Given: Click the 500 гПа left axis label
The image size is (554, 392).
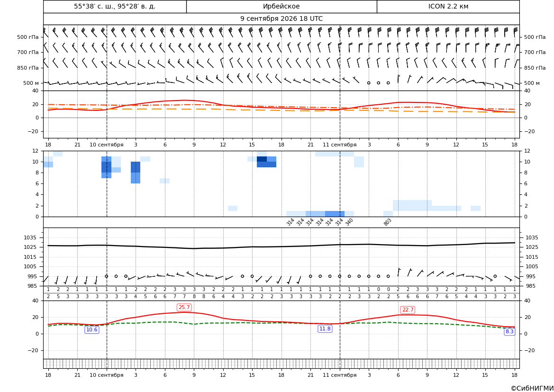Looking at the screenshot, I should click(28, 37).
